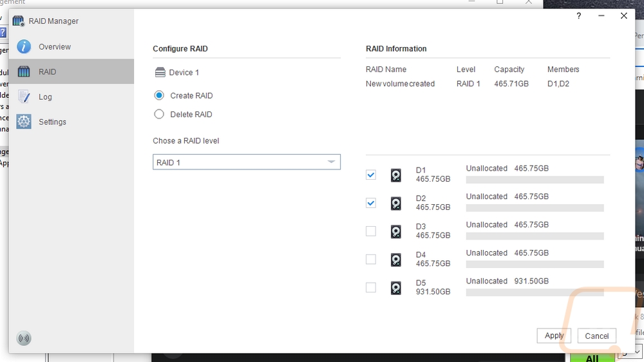Select the Create RAID radio button
This screenshot has height=362, width=644.
[159, 95]
